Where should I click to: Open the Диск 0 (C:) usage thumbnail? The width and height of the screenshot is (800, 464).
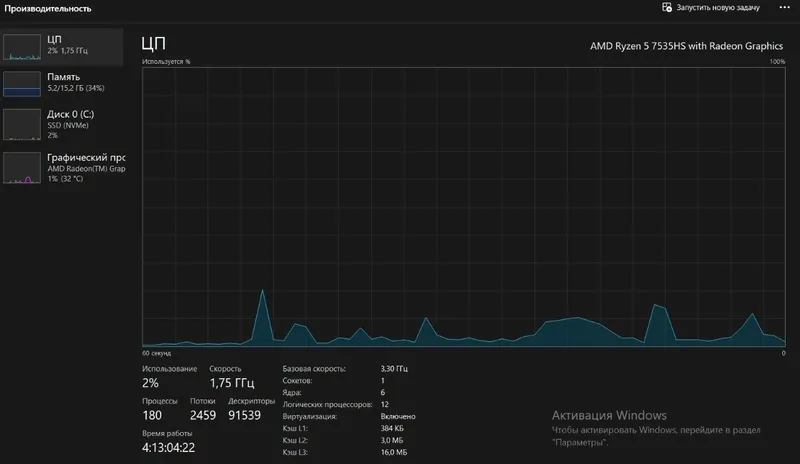(x=22, y=124)
